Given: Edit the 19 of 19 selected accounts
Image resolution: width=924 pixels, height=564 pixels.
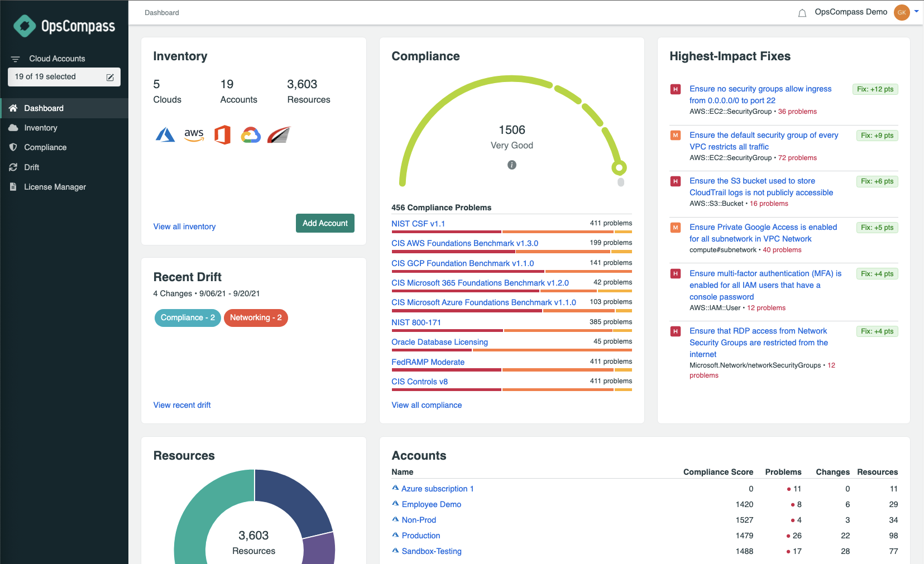Looking at the screenshot, I should 110,77.
